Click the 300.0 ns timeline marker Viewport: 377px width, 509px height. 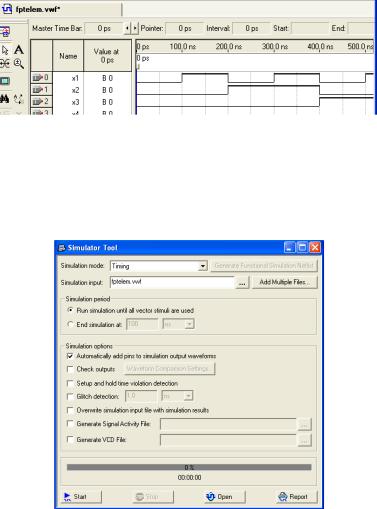274,46
